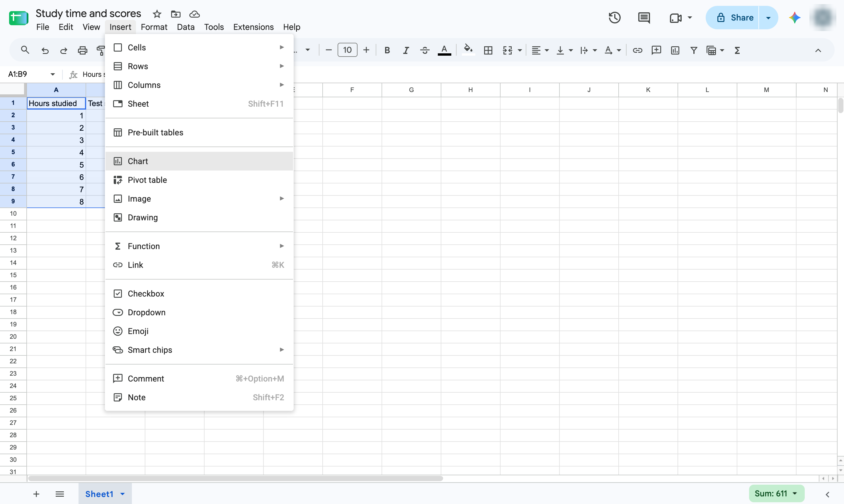Toggle bold formatting
This screenshot has height=504, width=844.
point(387,50)
